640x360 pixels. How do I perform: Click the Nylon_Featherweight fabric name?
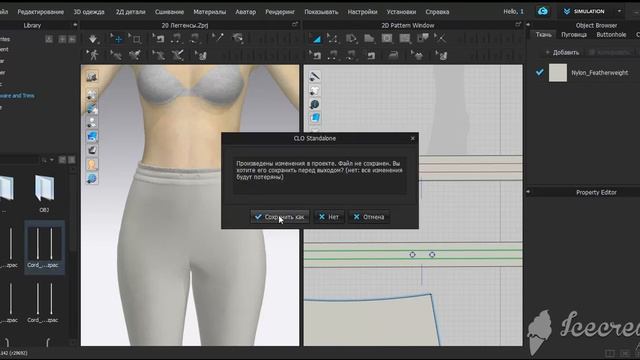tap(599, 73)
